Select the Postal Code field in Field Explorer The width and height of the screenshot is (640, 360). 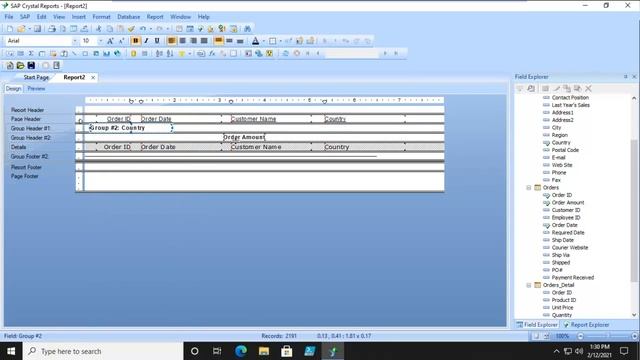(565, 150)
